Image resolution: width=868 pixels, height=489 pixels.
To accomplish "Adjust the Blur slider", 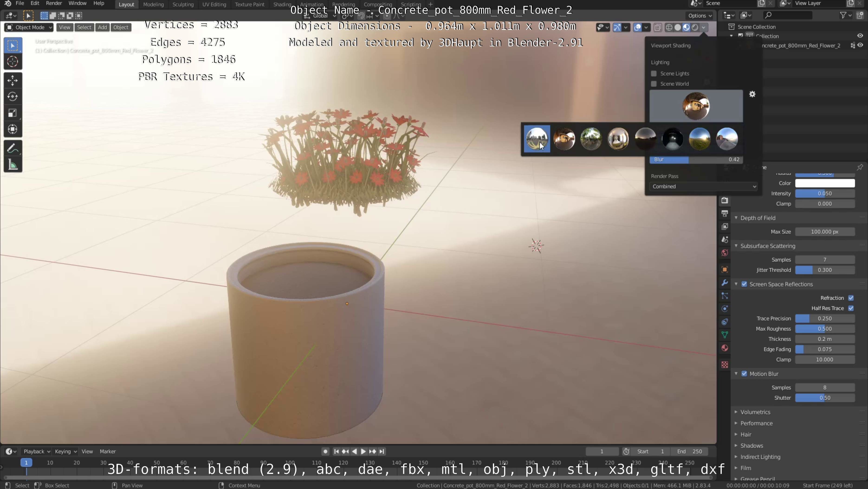I will 696,160.
